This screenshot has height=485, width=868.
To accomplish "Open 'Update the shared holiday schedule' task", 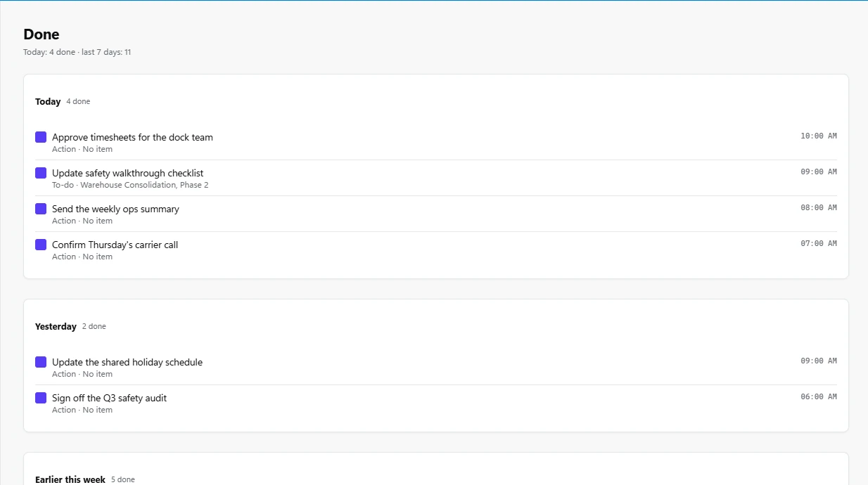I will click(127, 362).
